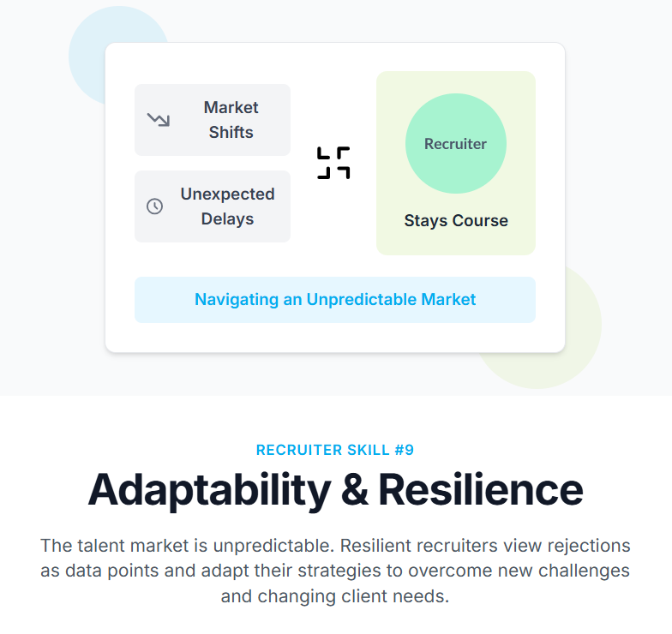
Task: Click the clock icon beside Unexpected Delays
Action: (154, 206)
